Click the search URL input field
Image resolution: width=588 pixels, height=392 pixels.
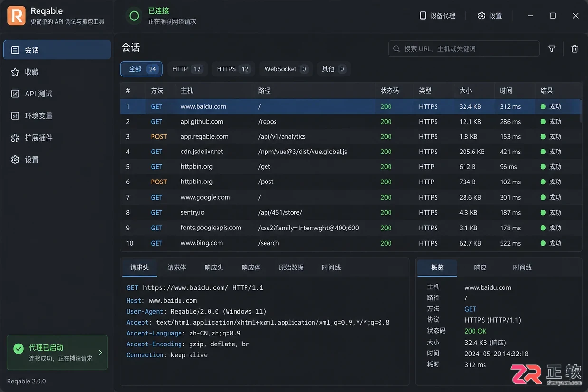coord(464,48)
